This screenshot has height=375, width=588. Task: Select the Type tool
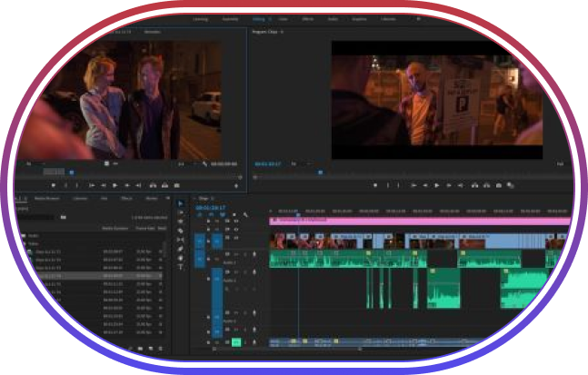point(181,267)
